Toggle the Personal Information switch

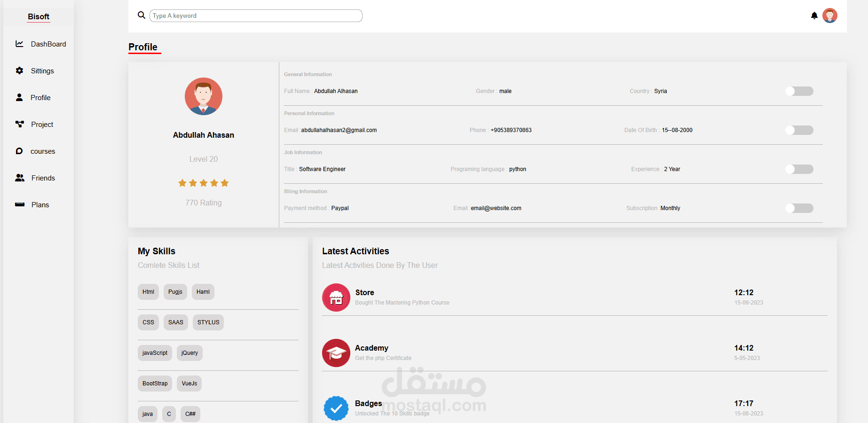point(799,130)
